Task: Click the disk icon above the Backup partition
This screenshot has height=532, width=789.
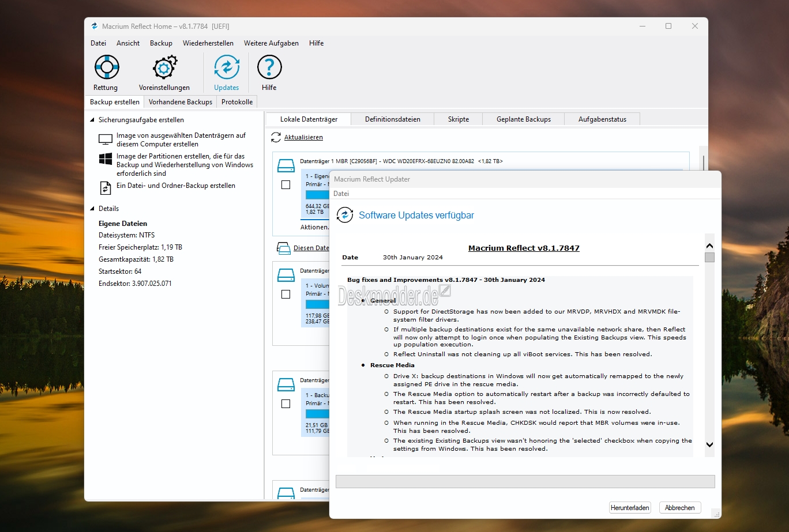Action: [286, 384]
